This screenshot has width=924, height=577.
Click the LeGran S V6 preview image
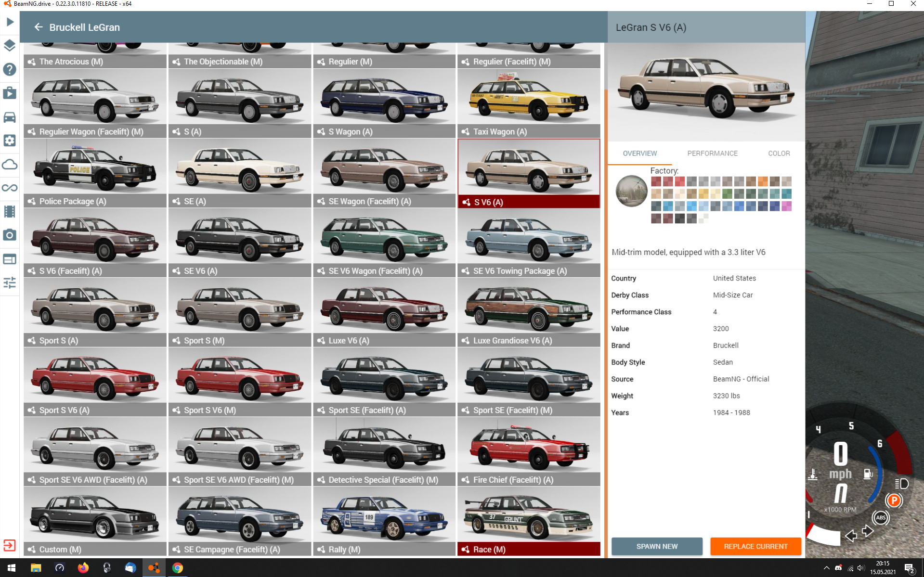(x=706, y=91)
